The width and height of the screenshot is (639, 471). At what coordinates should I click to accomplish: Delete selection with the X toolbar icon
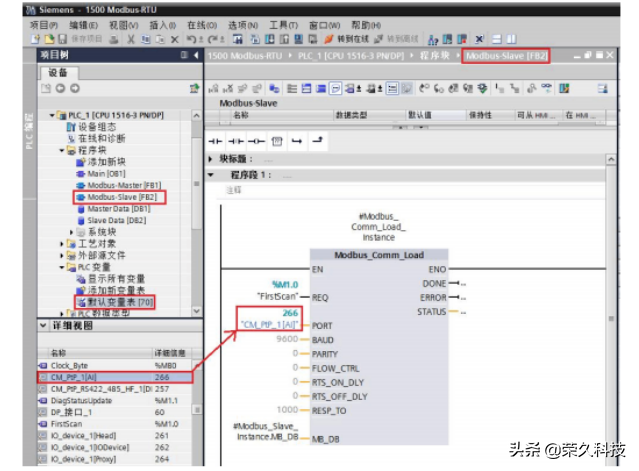(x=174, y=40)
